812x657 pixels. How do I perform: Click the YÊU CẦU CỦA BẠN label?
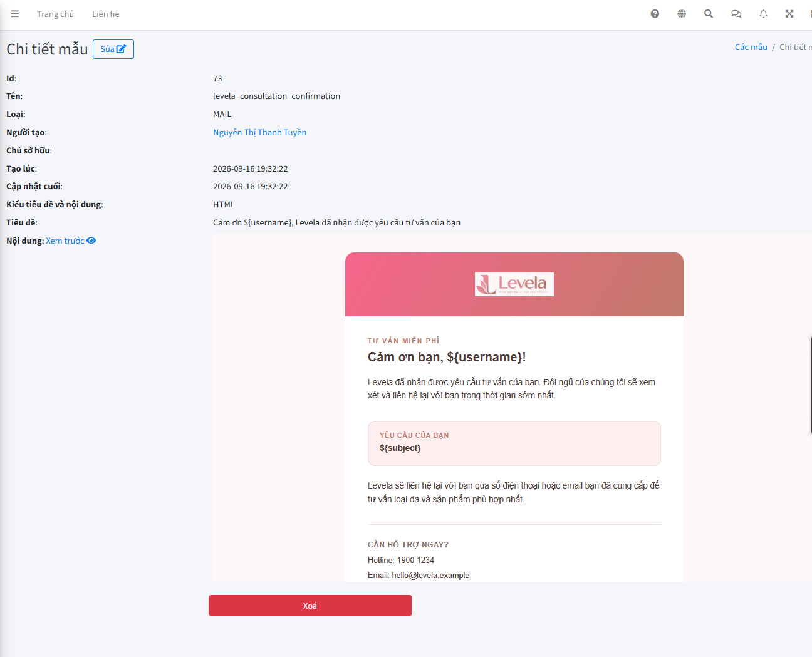tap(414, 435)
